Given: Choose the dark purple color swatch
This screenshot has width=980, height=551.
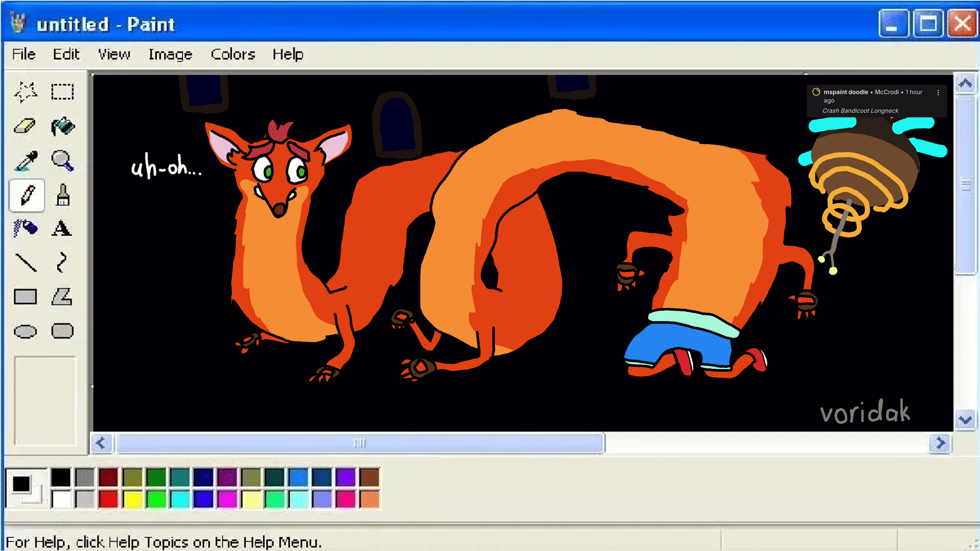Looking at the screenshot, I should coord(227,478).
